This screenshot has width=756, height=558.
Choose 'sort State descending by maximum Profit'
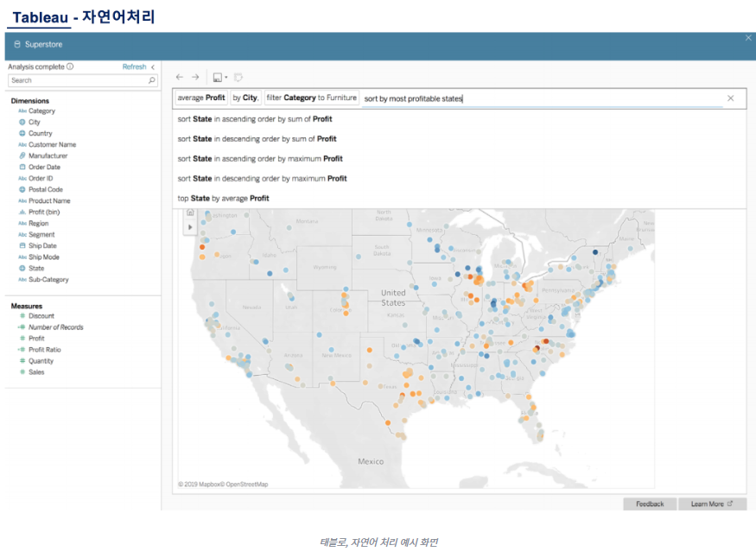coord(263,178)
